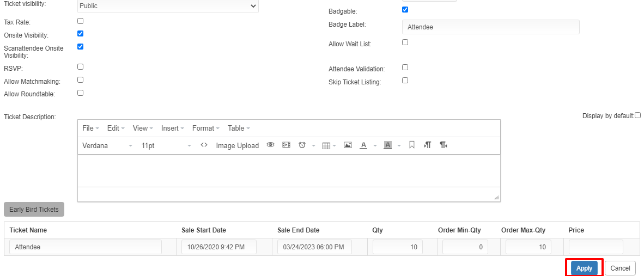Click the Ticket Name Attendee field
The width and height of the screenshot is (644, 276).
click(86, 247)
